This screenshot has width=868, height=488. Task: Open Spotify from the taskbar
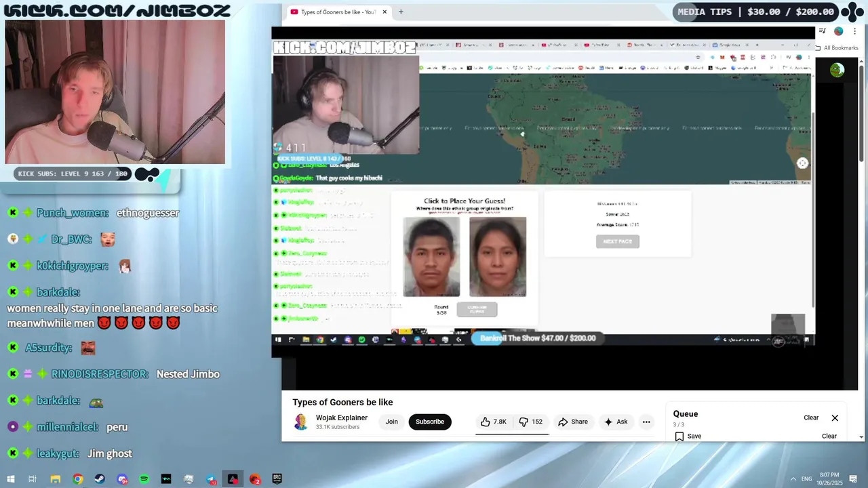144,479
